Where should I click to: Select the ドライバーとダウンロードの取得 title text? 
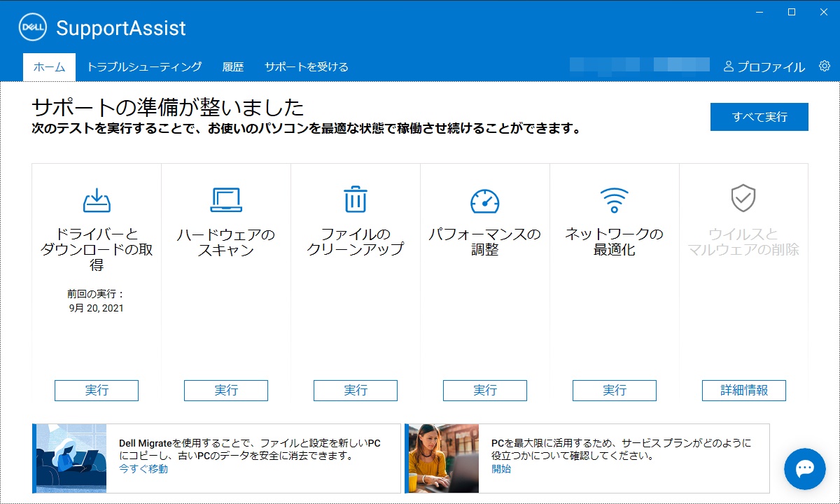point(97,250)
